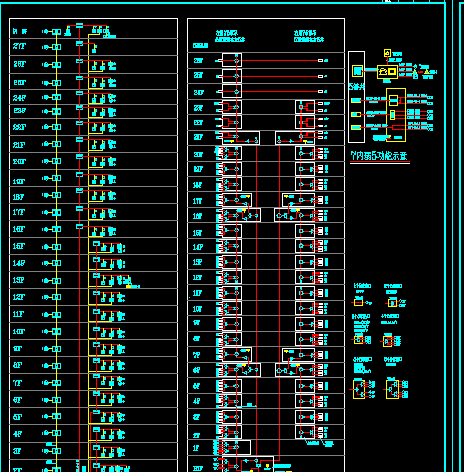464x472 pixels.
Task: Select the 7F label in the left riser diagram
Action: click(x=18, y=383)
